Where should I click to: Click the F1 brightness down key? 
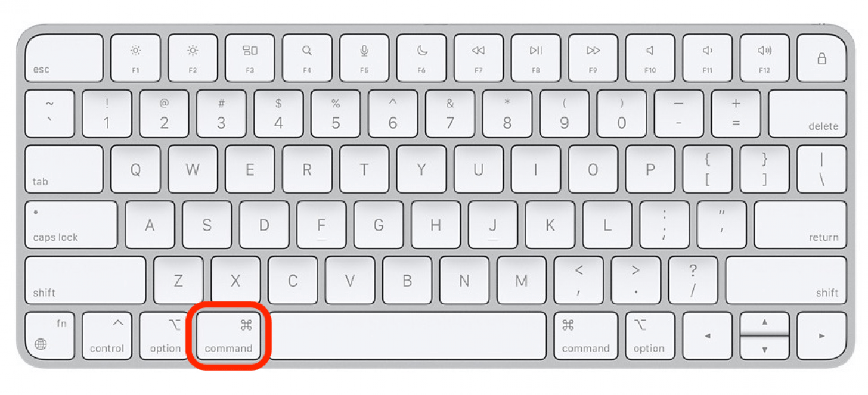pos(135,58)
